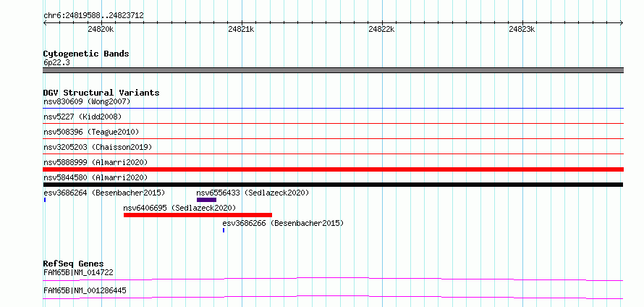Click the small blue esv3686264 variant marker
This screenshot has width=644, height=307.
[44, 200]
